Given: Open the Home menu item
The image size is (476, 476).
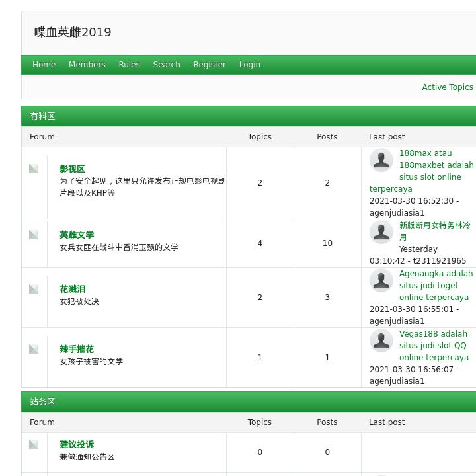Looking at the screenshot, I should 44,65.
